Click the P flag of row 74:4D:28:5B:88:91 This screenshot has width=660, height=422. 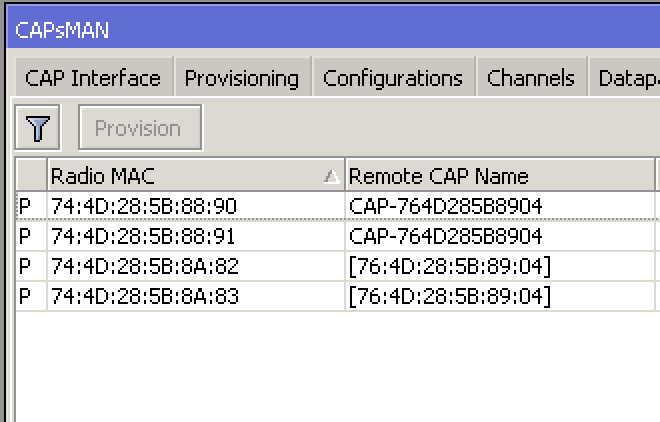pyautogui.click(x=25, y=236)
